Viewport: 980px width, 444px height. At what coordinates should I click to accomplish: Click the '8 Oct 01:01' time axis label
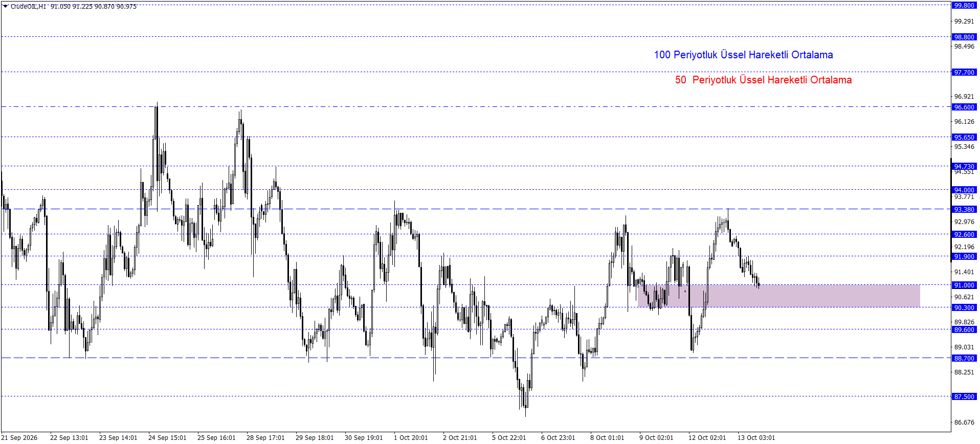[x=607, y=437]
